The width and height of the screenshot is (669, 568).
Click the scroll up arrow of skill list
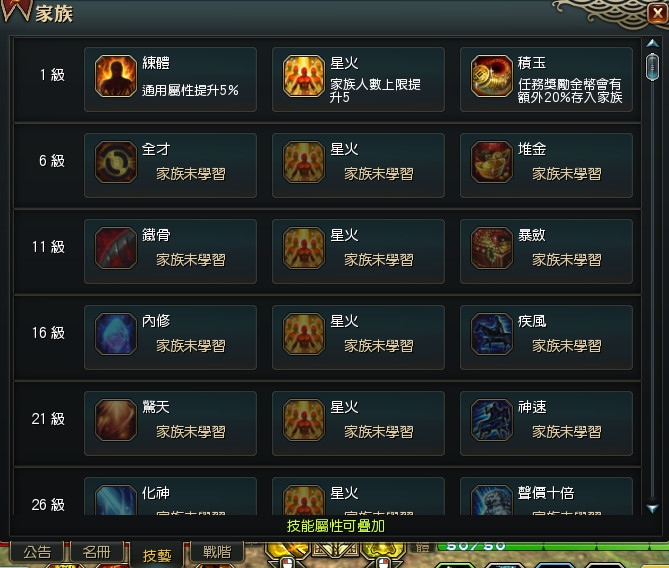[652, 43]
